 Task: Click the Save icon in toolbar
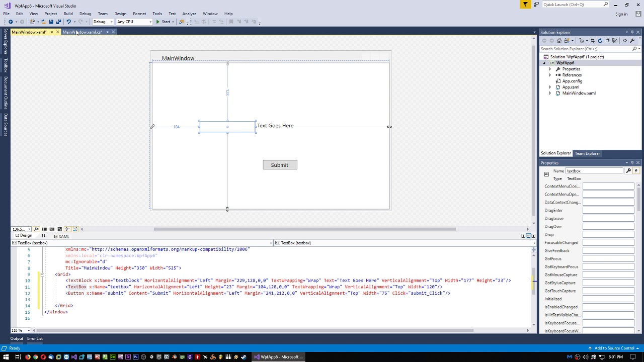(x=51, y=22)
